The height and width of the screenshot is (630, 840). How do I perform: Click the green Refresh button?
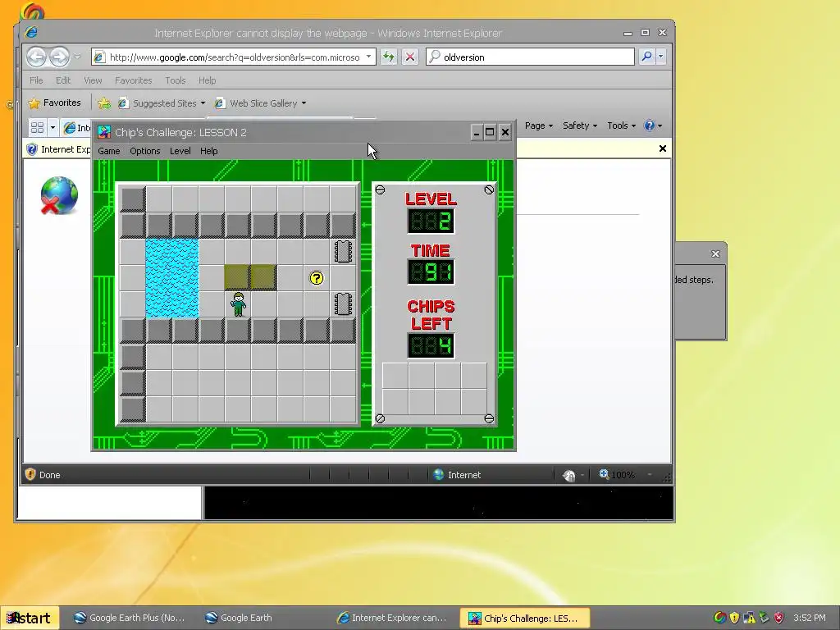pos(388,57)
